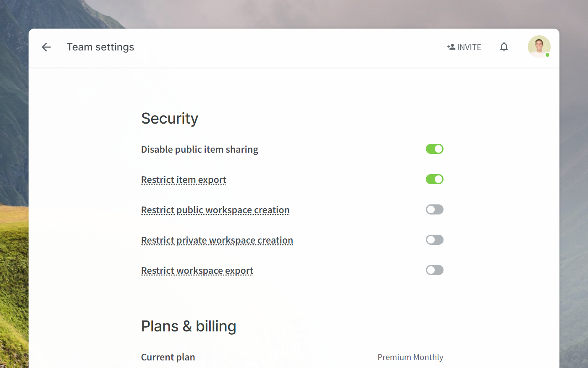Enable Restrict private workspace creation
The width and height of the screenshot is (588, 368).
click(435, 240)
